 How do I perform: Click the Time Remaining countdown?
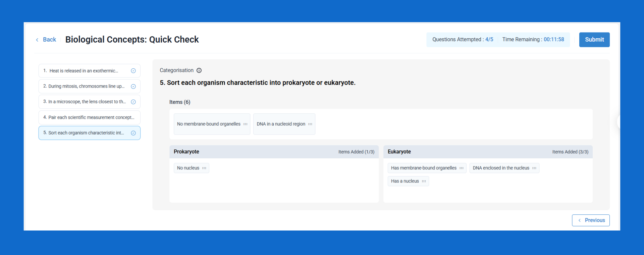pos(533,40)
